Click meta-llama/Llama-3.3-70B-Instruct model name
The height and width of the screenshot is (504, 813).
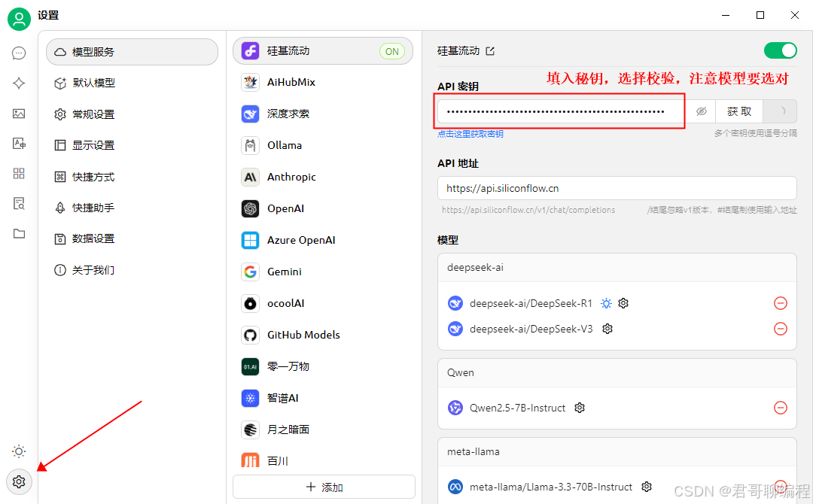point(550,487)
